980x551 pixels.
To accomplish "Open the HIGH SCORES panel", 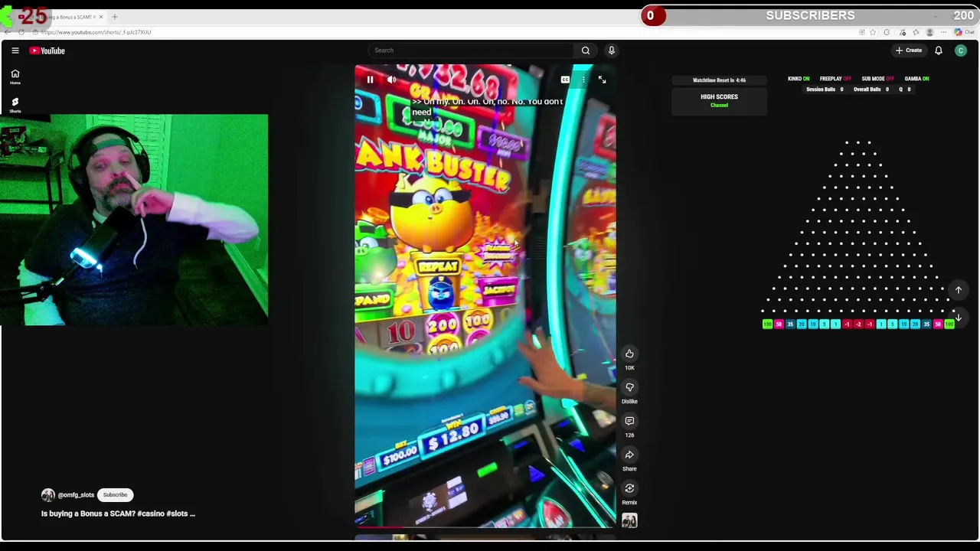I will 719,100.
